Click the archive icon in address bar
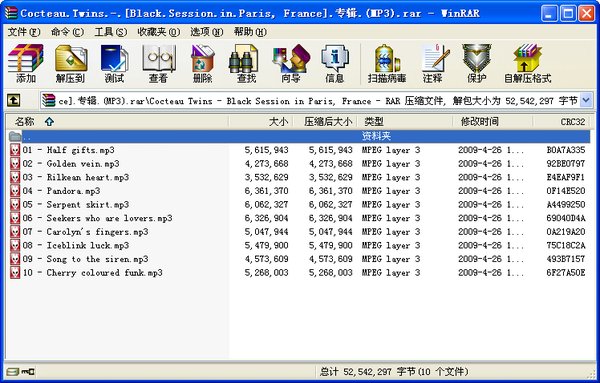This screenshot has width=600, height=383. tap(49, 101)
